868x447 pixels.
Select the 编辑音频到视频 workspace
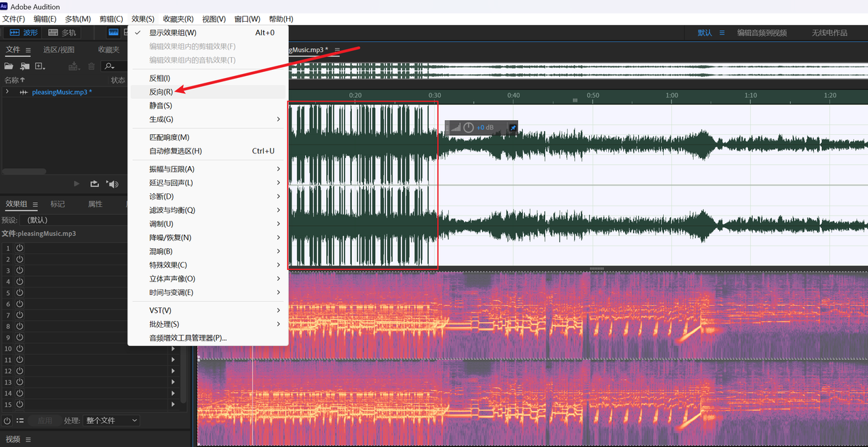762,33
